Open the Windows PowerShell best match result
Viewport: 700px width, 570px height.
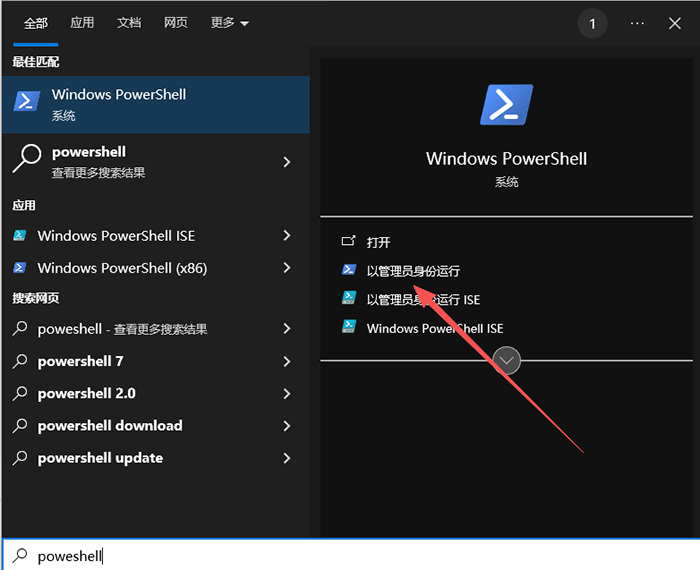(x=155, y=104)
